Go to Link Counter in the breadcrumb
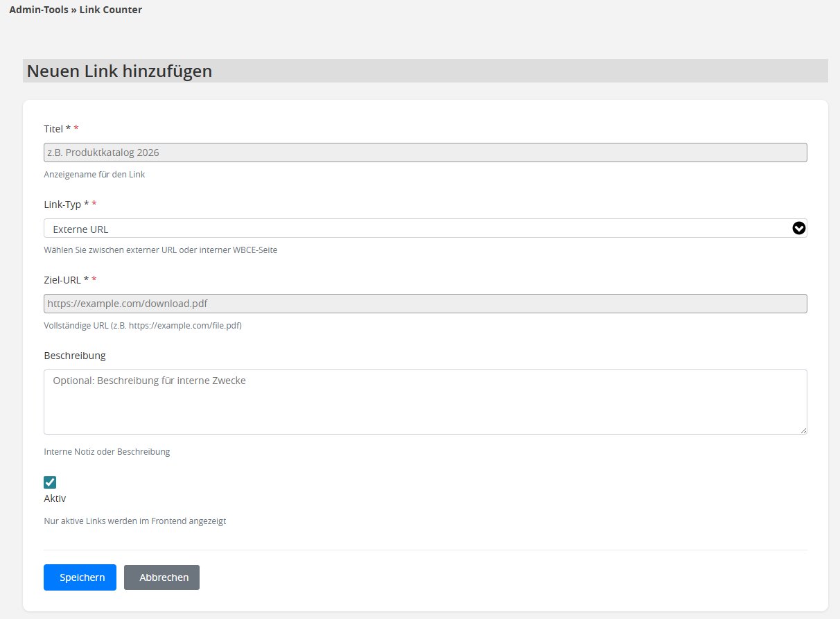 110,10
